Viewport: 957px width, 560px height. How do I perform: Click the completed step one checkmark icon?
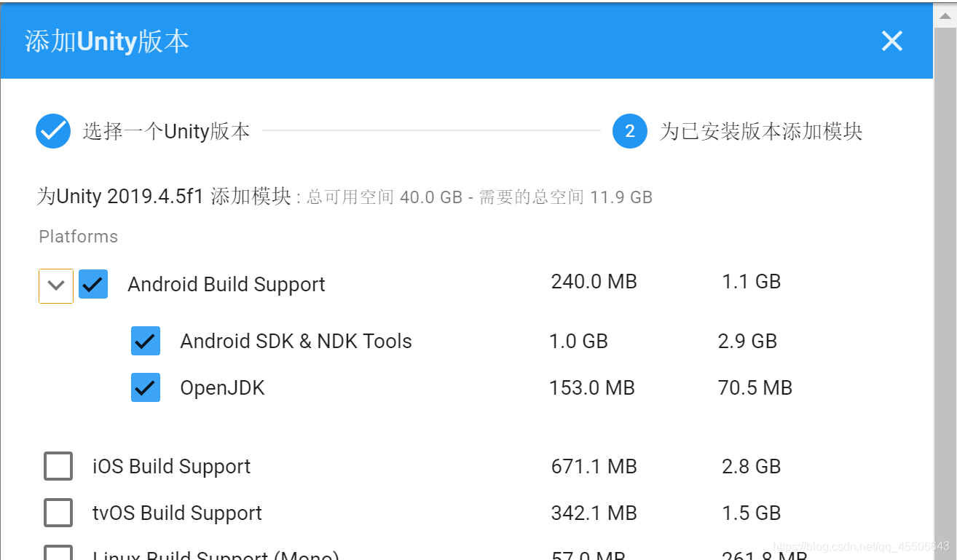click(x=53, y=131)
